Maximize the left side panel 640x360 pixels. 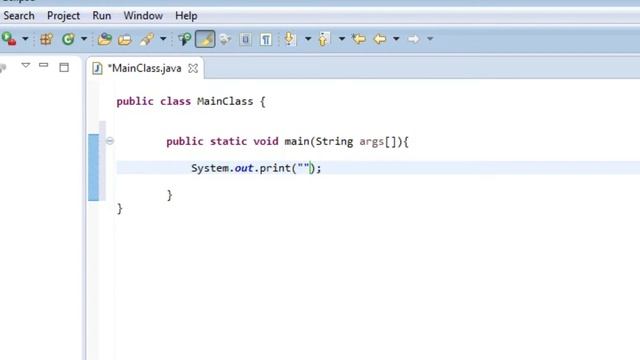[x=64, y=67]
